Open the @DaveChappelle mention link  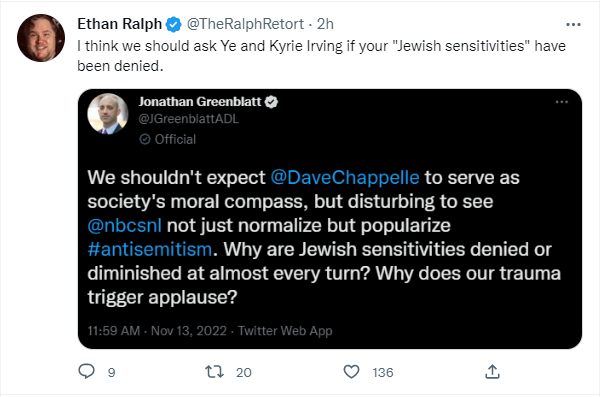point(345,177)
